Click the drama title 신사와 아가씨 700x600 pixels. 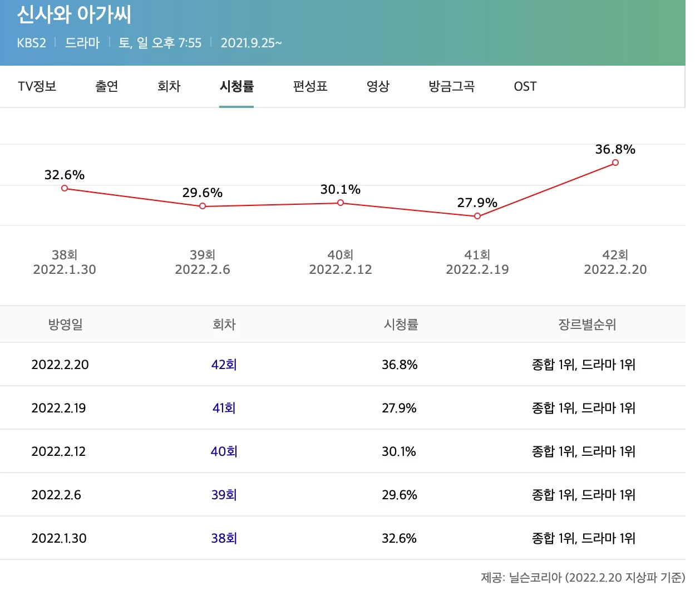point(75,15)
